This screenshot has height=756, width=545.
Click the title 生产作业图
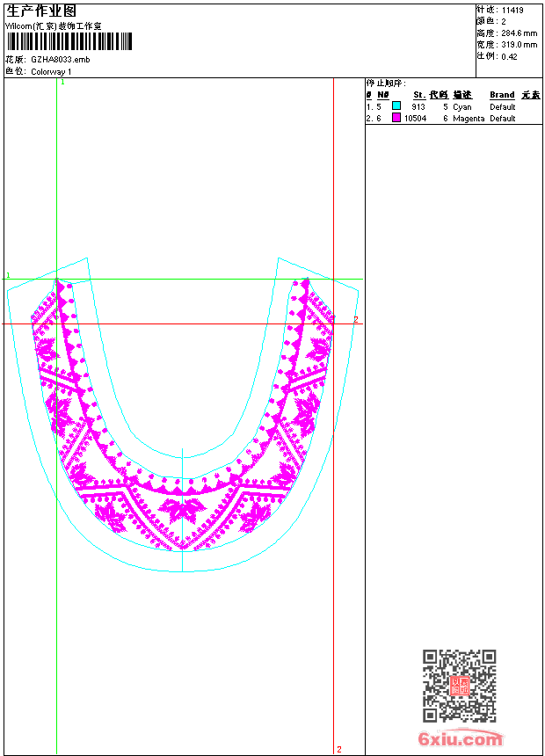point(41,11)
